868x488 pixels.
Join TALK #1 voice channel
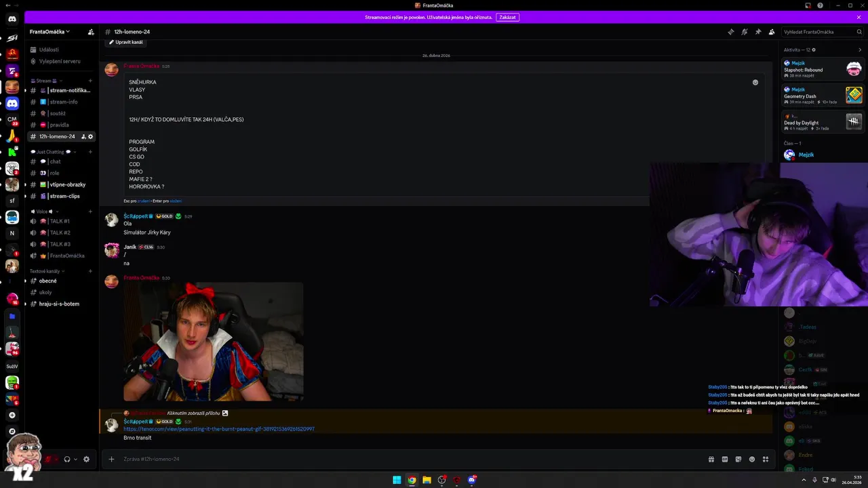click(62, 221)
